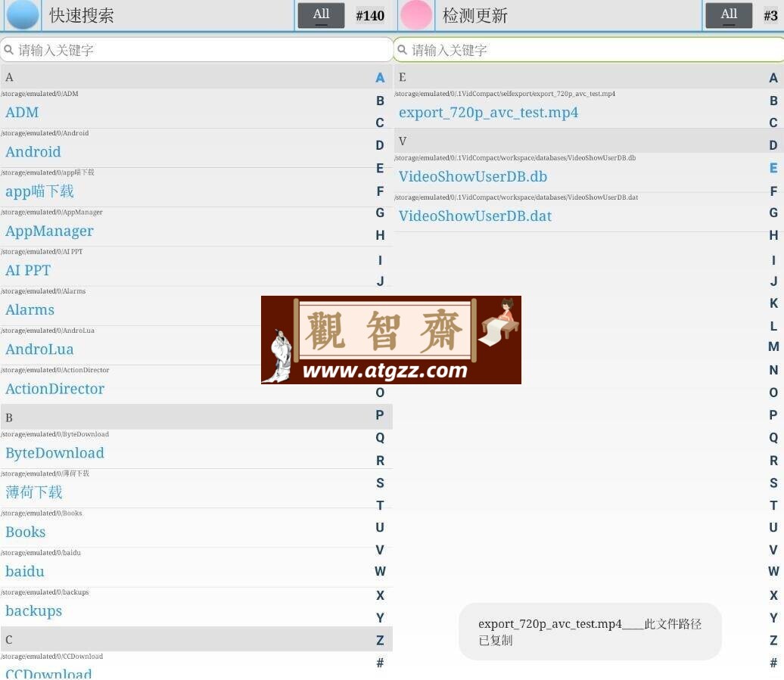Click the 快速搜索 title
Screen dimensions: 784x680
click(x=82, y=15)
